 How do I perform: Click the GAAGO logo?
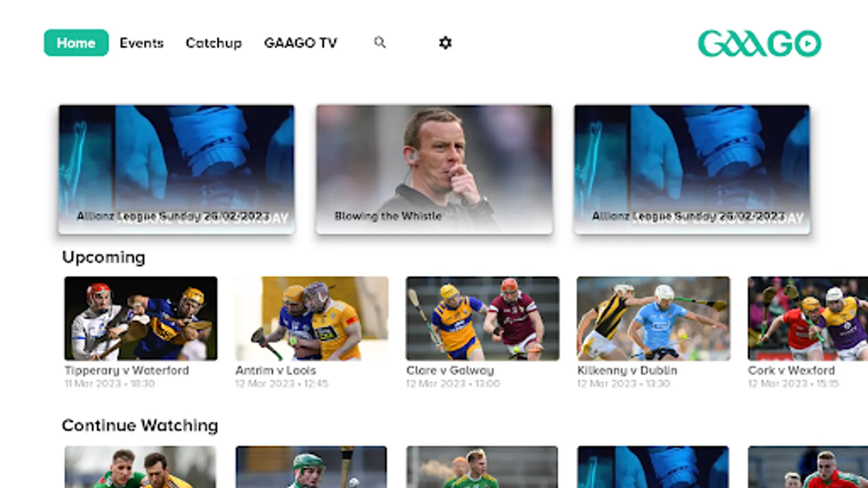[759, 43]
